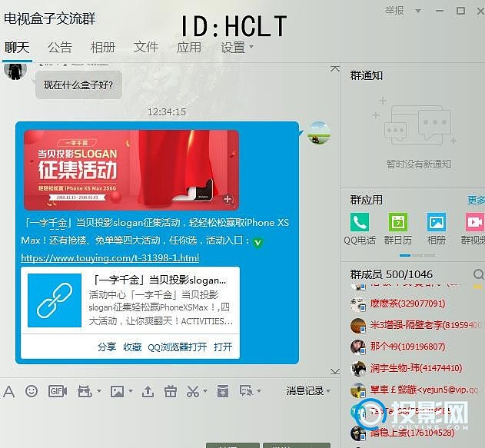Click the scroll-to-top arrow in the chat

[335, 68]
